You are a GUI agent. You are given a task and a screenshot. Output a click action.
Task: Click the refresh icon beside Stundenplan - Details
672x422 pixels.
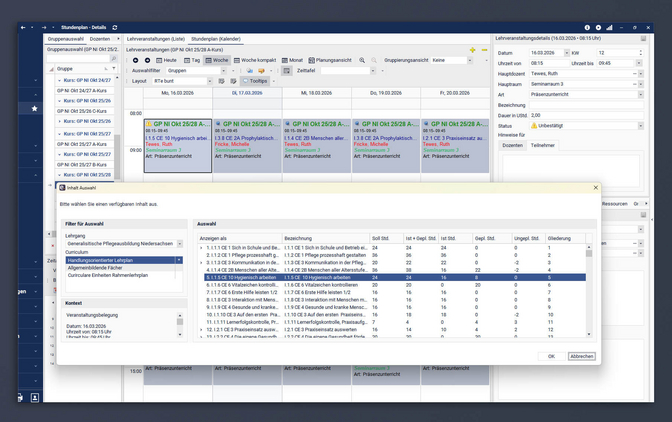[x=115, y=27]
